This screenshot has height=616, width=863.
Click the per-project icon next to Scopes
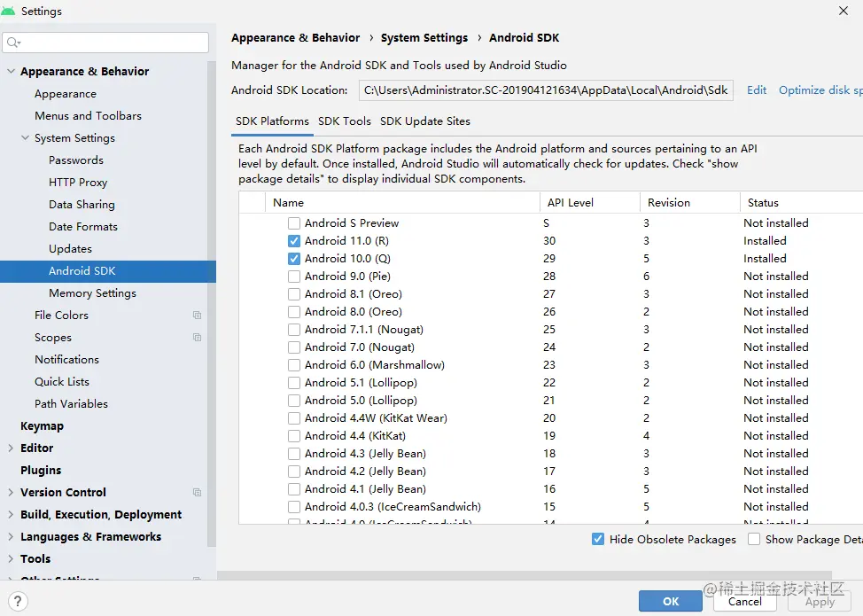click(x=197, y=337)
